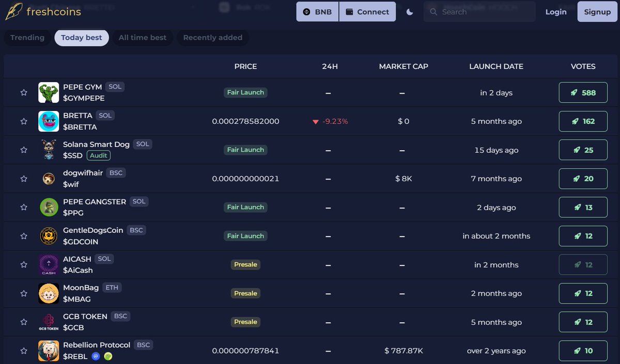The image size is (620, 364).
Task: Select the Today best tab
Action: pos(82,38)
